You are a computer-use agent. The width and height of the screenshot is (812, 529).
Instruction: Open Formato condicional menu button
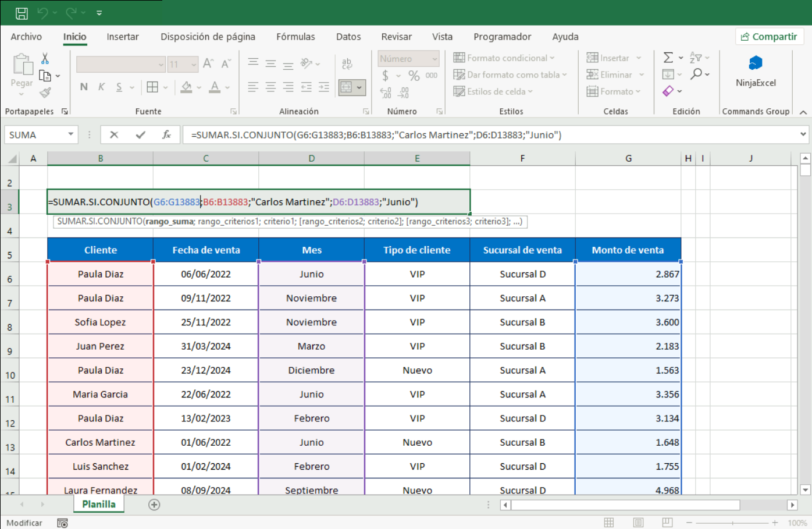pos(505,58)
